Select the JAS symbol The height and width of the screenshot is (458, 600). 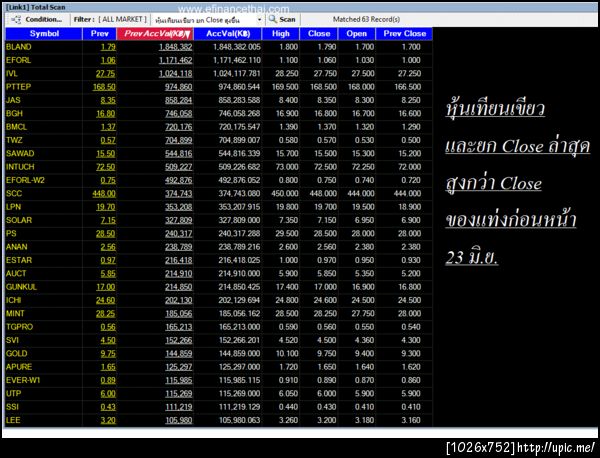pos(13,100)
